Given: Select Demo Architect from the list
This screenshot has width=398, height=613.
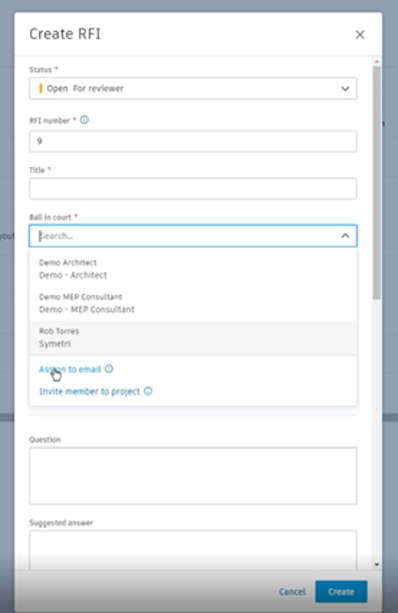Looking at the screenshot, I should click(193, 269).
